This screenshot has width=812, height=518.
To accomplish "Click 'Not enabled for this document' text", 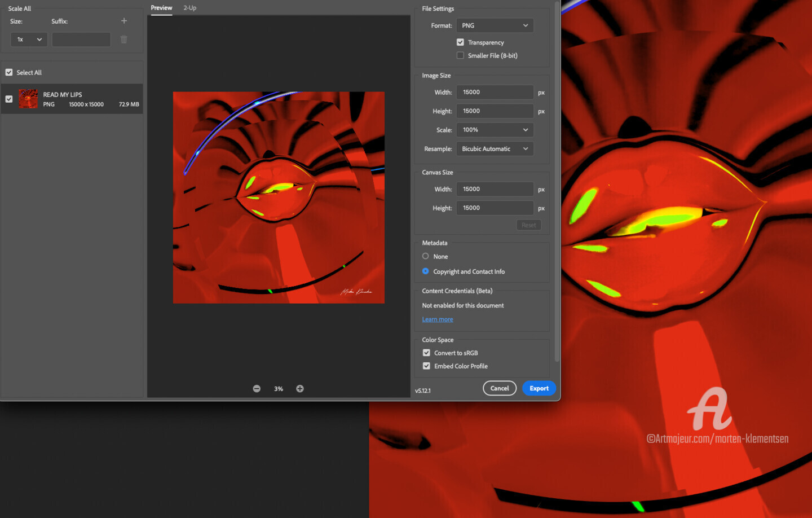I will [463, 305].
